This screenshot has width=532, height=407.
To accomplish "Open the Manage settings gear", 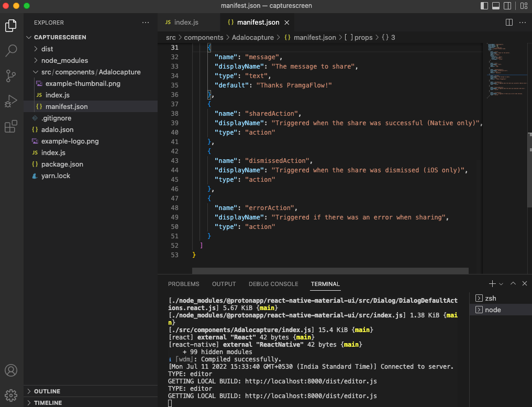I will (11, 394).
